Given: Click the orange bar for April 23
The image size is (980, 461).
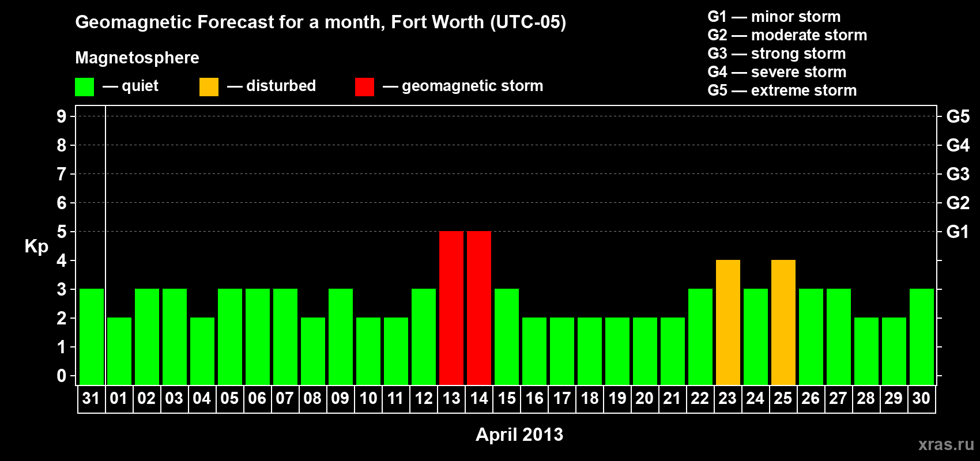Looking at the screenshot, I should click(x=728, y=322).
